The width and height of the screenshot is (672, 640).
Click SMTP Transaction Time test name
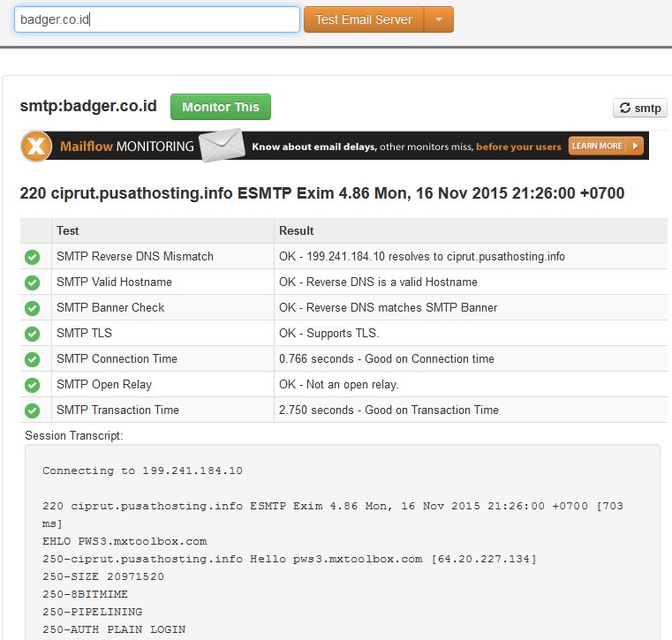click(117, 410)
